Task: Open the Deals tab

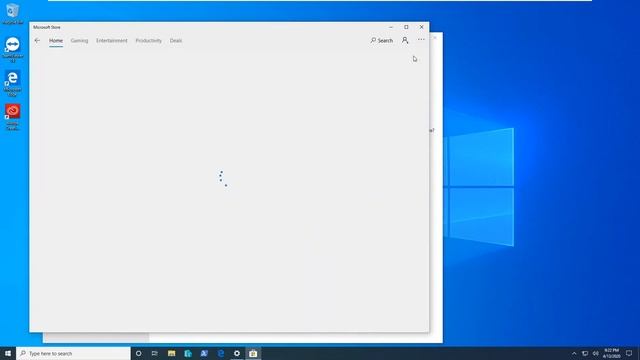Action: (176, 40)
